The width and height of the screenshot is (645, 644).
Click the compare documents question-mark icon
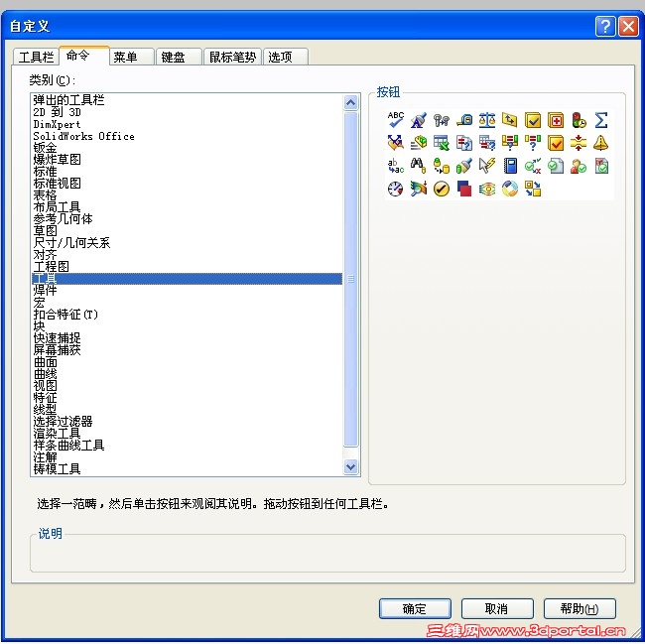click(464, 143)
